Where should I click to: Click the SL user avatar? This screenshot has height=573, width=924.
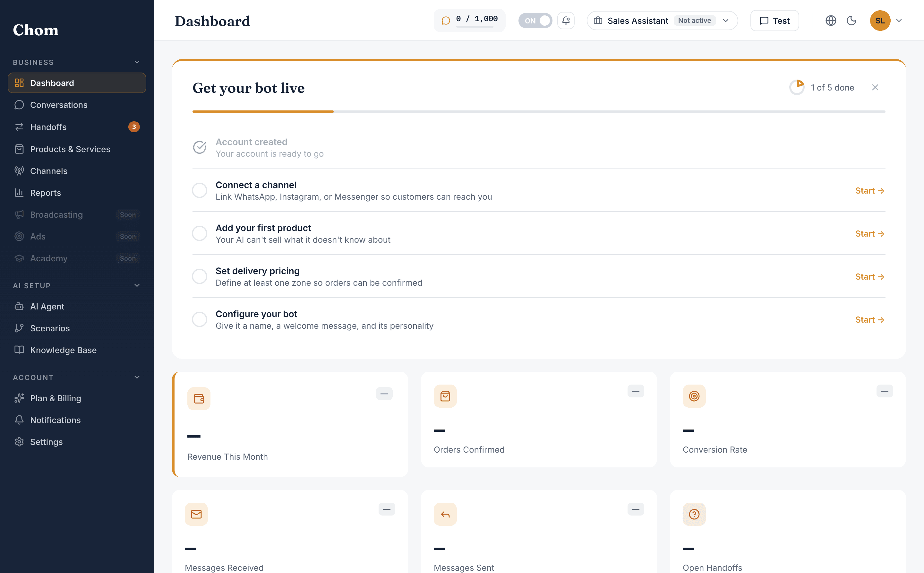click(x=880, y=21)
